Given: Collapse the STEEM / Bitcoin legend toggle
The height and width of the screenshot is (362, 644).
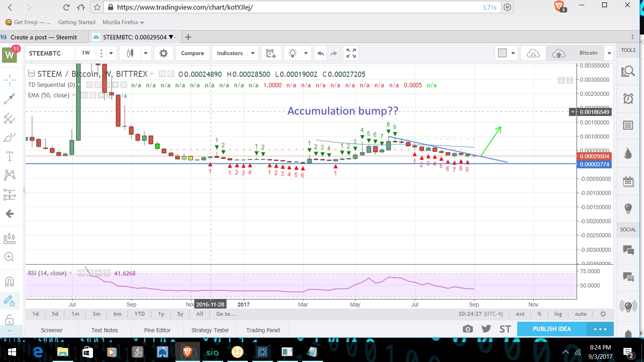Looking at the screenshot, I should tap(31, 74).
